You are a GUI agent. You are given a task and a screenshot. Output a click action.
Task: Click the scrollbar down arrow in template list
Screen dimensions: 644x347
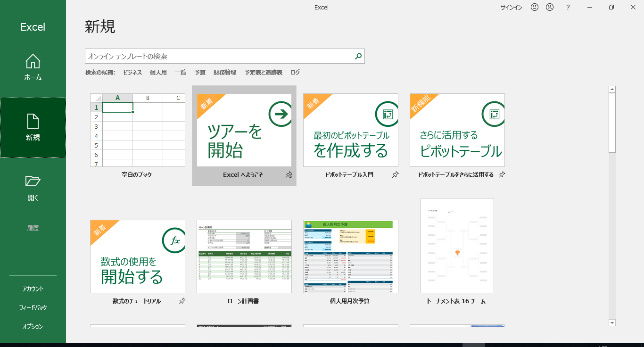point(612,322)
